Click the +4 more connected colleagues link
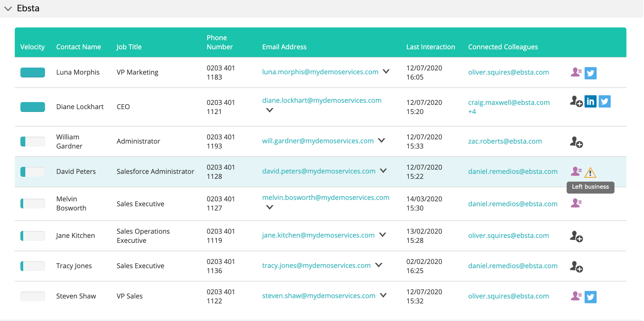This screenshot has height=321, width=644. 472,112
